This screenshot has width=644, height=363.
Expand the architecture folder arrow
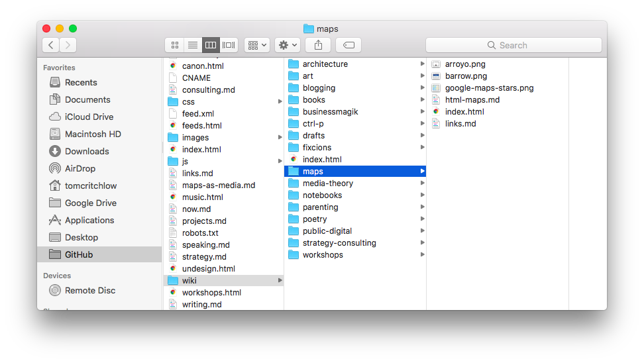pos(422,64)
